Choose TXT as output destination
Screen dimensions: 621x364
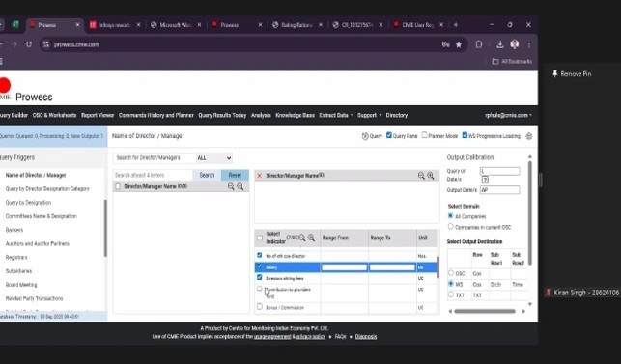coord(451,295)
